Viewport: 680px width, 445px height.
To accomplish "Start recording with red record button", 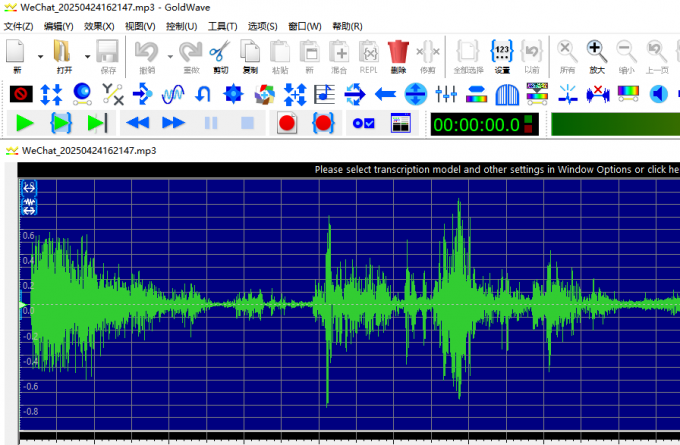I will click(287, 124).
